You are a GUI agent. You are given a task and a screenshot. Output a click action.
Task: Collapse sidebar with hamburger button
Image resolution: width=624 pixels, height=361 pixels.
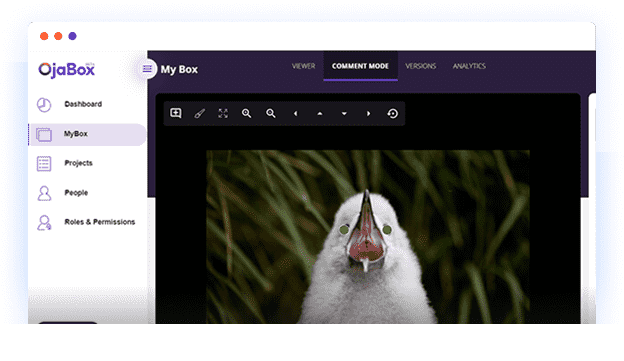click(x=147, y=69)
